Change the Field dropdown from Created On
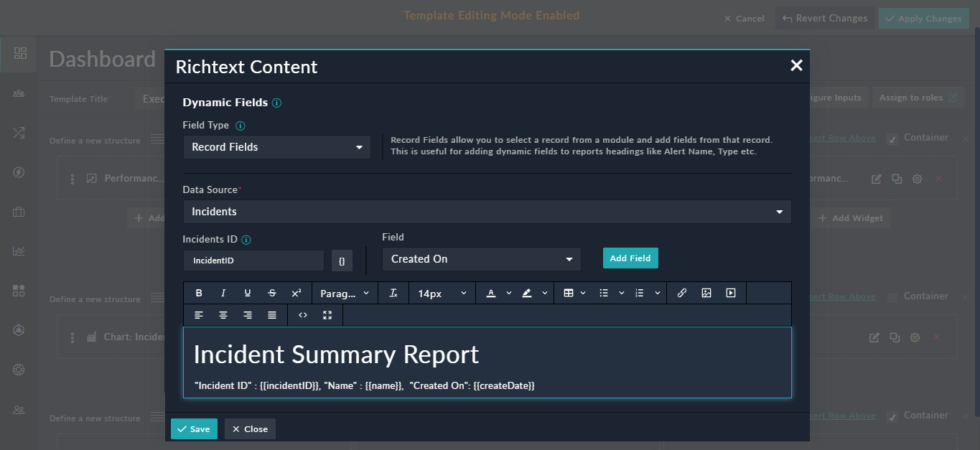Viewport: 980px width, 450px height. (481, 258)
